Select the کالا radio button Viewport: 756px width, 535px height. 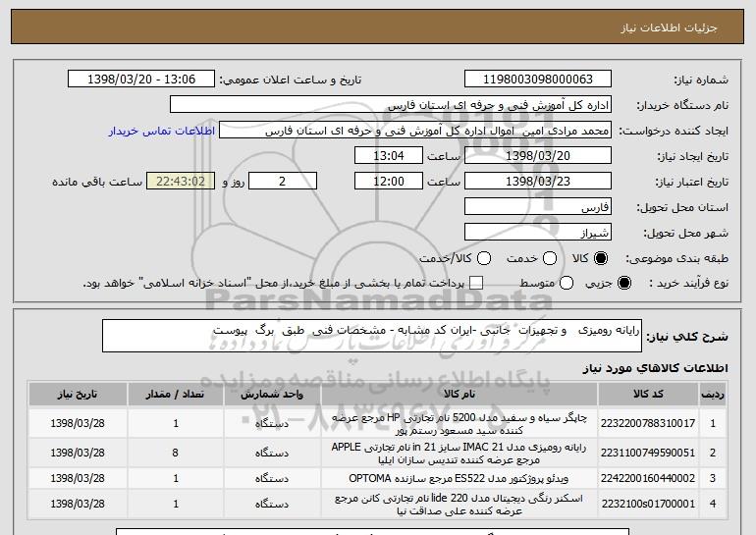[601, 258]
